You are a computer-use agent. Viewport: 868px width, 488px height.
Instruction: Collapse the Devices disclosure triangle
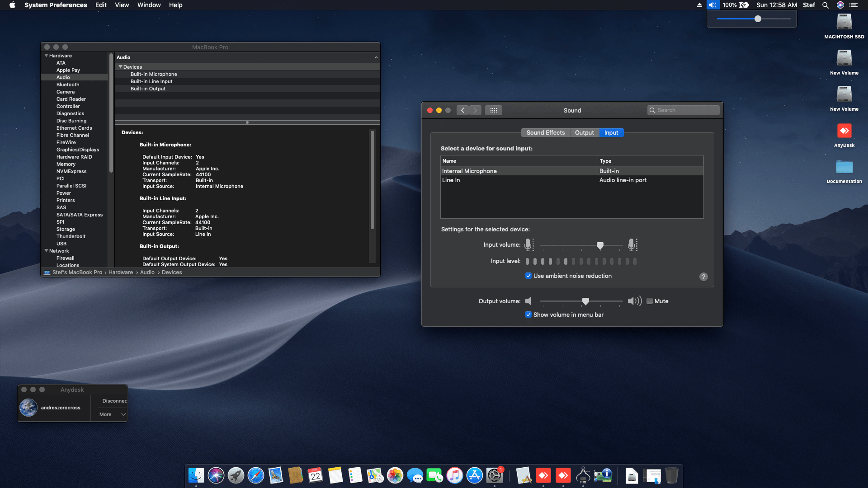(x=121, y=67)
